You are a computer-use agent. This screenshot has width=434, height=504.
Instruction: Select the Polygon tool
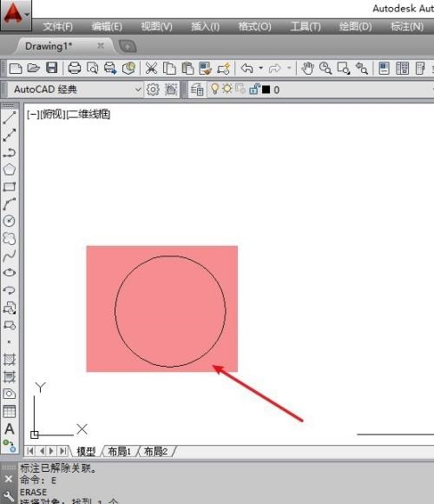[x=10, y=169]
